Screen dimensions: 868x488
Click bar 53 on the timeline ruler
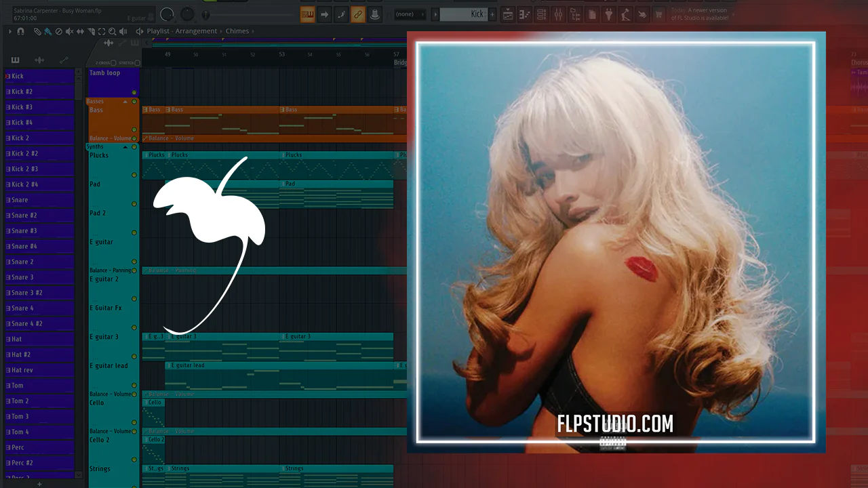[x=281, y=54]
